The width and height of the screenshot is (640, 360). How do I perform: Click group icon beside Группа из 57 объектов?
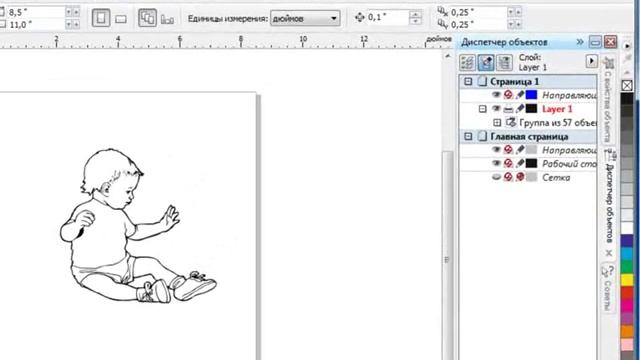(511, 122)
